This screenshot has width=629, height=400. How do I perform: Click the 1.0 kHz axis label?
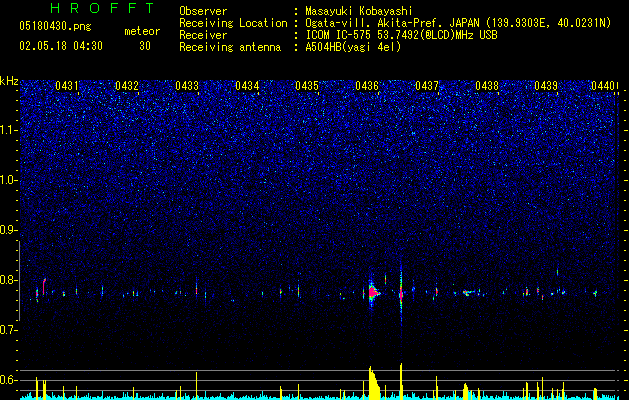point(9,180)
